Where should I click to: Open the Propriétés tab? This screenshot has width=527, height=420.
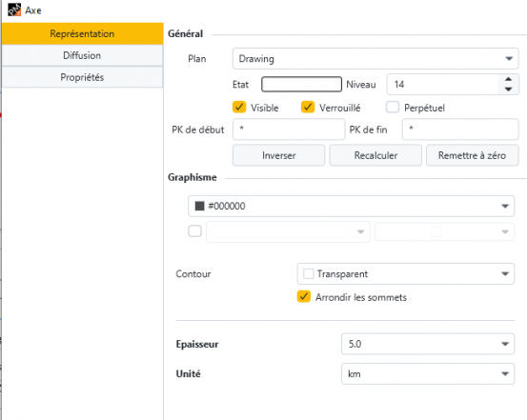click(82, 77)
